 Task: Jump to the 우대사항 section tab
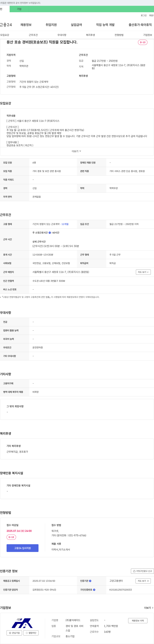click(x=62, y=35)
